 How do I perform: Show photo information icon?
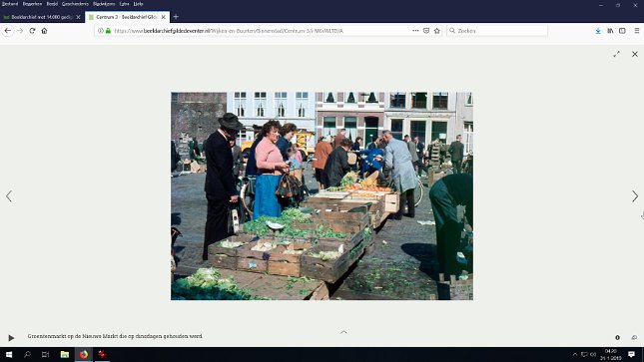[x=617, y=337]
